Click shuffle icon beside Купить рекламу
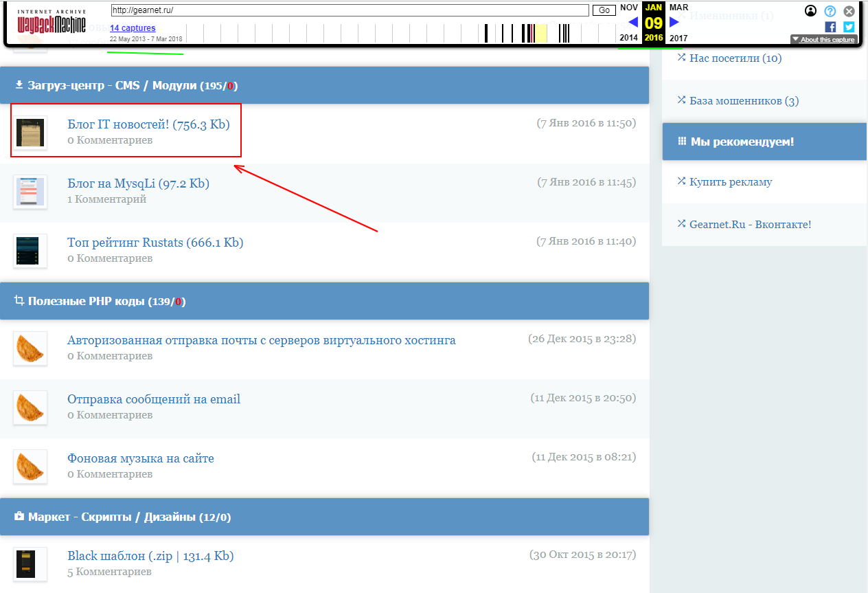 point(681,181)
